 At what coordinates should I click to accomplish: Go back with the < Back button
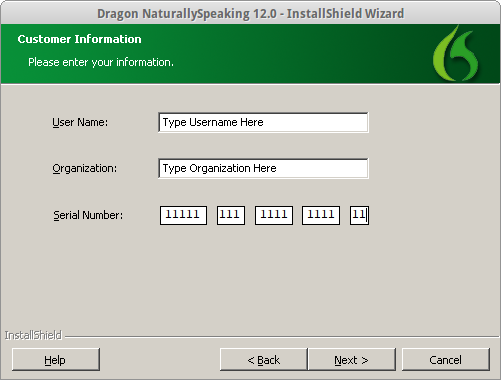(264, 360)
